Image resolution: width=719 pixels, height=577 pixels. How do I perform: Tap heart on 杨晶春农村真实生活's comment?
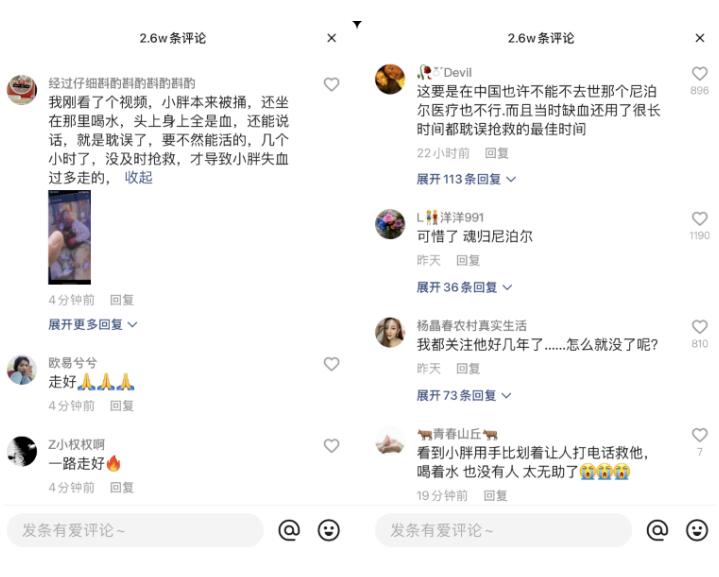tap(699, 327)
